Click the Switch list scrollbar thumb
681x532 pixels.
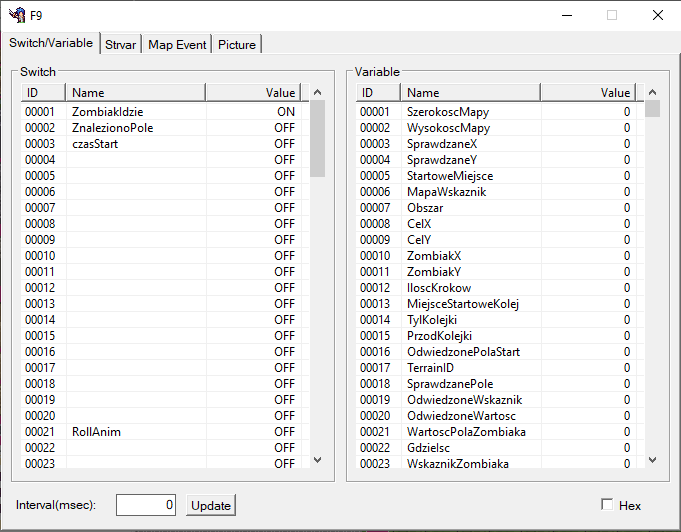point(317,139)
